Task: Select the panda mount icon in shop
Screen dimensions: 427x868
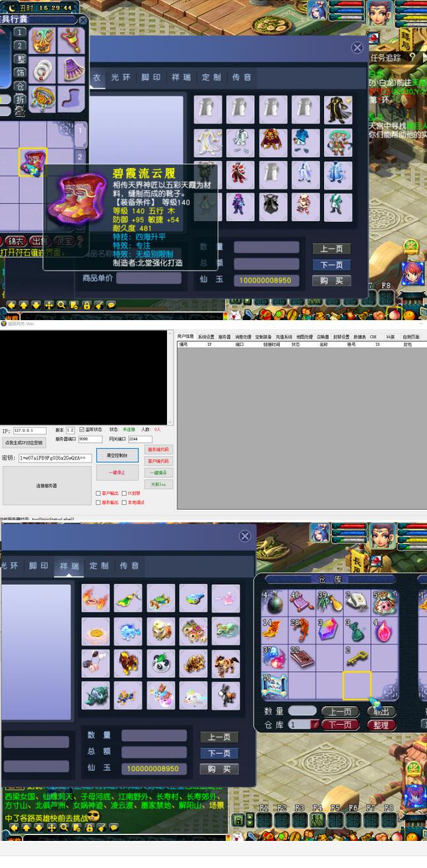Action: pyautogui.click(x=161, y=663)
